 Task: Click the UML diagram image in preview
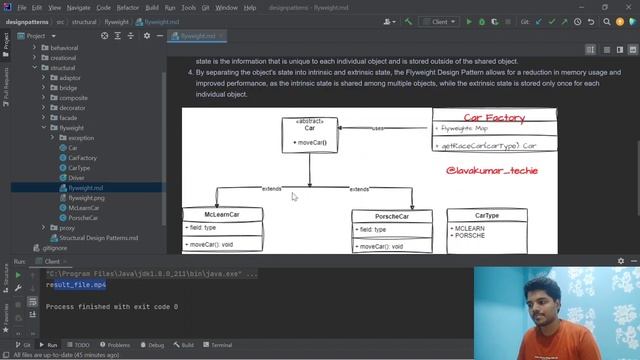click(369, 180)
